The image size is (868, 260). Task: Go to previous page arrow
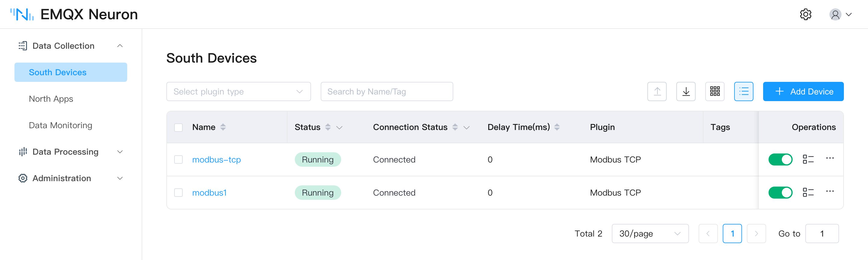708,234
